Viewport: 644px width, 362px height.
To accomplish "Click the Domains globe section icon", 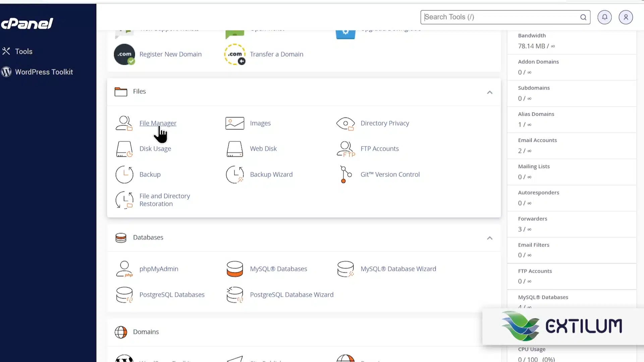I will coord(121,332).
